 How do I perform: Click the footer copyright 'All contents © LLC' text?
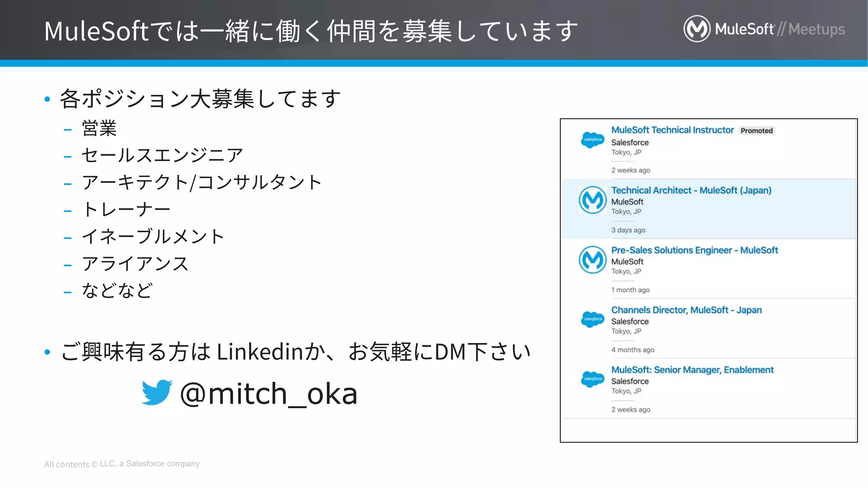(x=122, y=464)
